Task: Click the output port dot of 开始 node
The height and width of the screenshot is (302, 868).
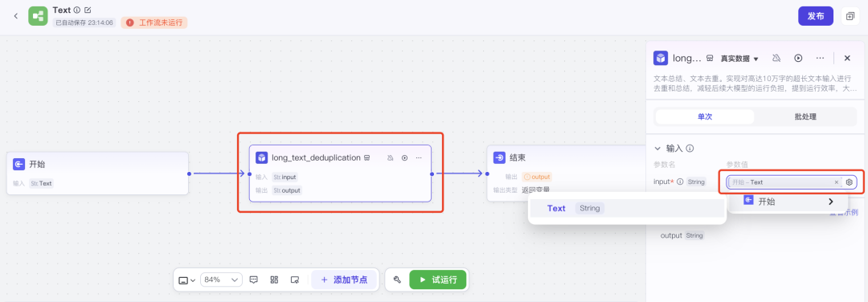Action: click(189, 173)
